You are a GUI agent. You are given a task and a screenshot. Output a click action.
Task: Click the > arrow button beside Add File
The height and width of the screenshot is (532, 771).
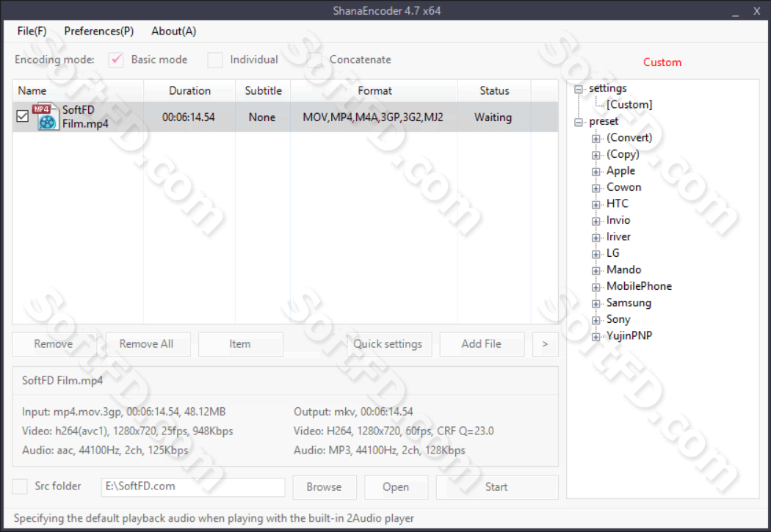point(545,344)
